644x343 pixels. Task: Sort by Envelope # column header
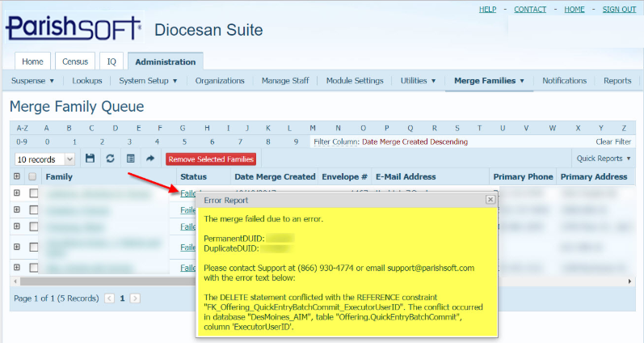(344, 176)
